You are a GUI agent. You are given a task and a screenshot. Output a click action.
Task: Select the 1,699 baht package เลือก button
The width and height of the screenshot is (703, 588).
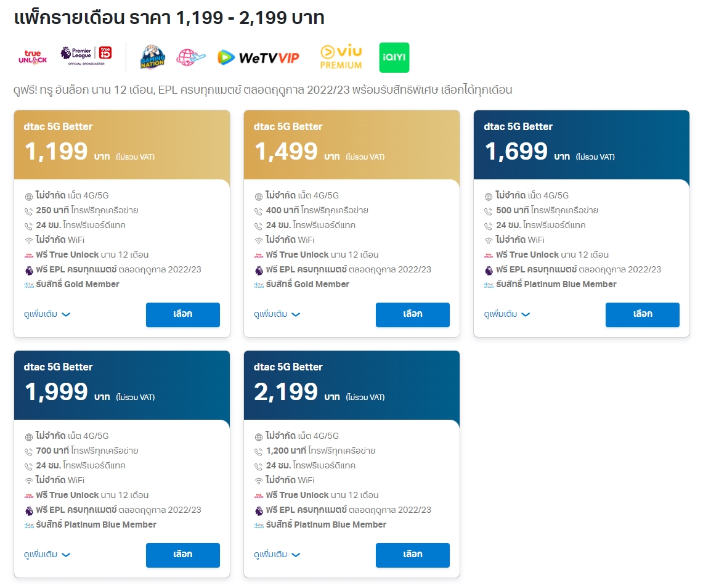tap(643, 314)
